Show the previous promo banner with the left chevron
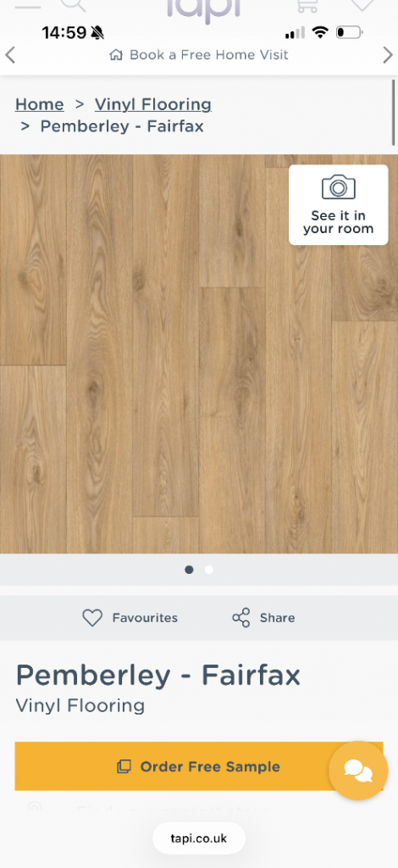The image size is (398, 868). (x=10, y=55)
